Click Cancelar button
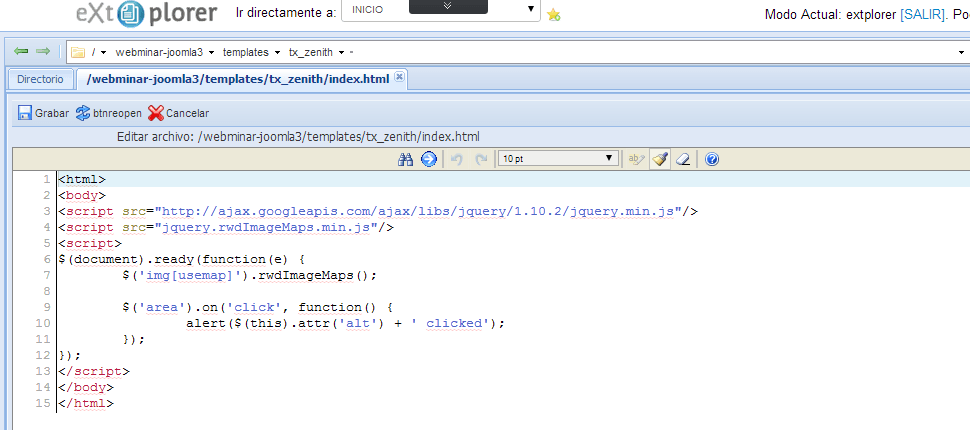The width and height of the screenshot is (970, 430). click(179, 113)
